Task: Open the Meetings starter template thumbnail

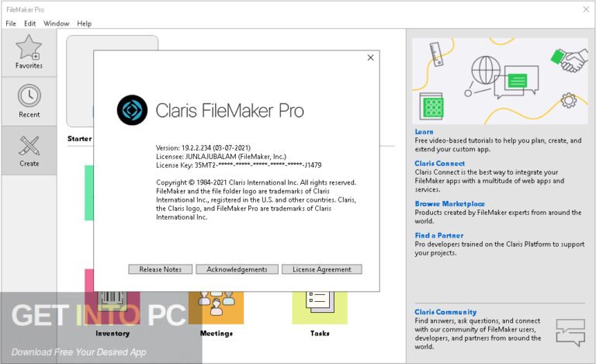Action: pos(216,308)
